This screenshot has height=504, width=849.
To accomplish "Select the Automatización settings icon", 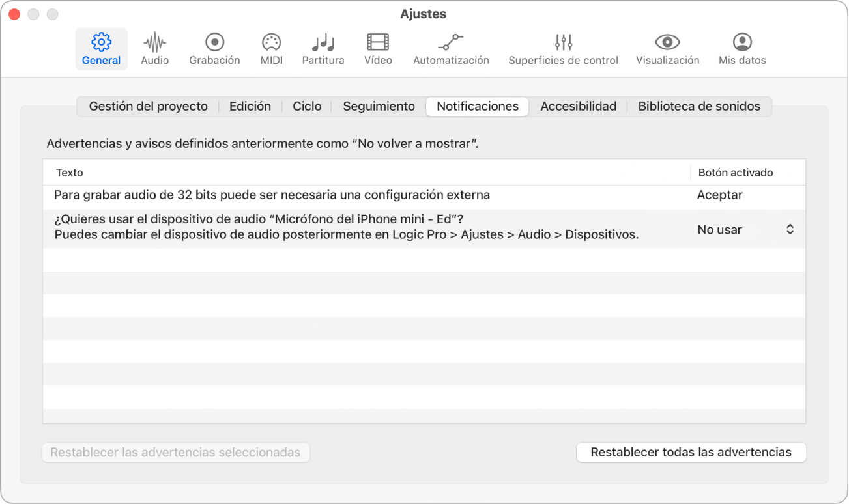I will [450, 48].
